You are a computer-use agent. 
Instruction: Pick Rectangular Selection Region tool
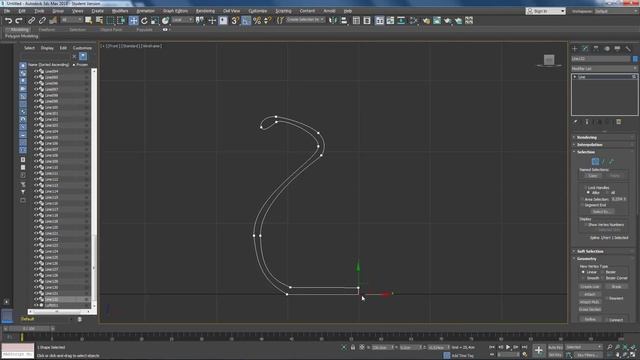110,20
